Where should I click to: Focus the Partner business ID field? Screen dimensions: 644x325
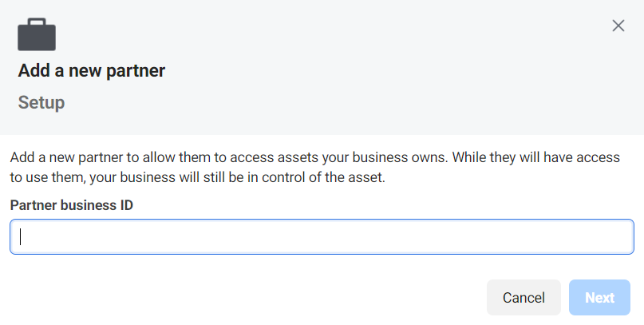coord(322,236)
